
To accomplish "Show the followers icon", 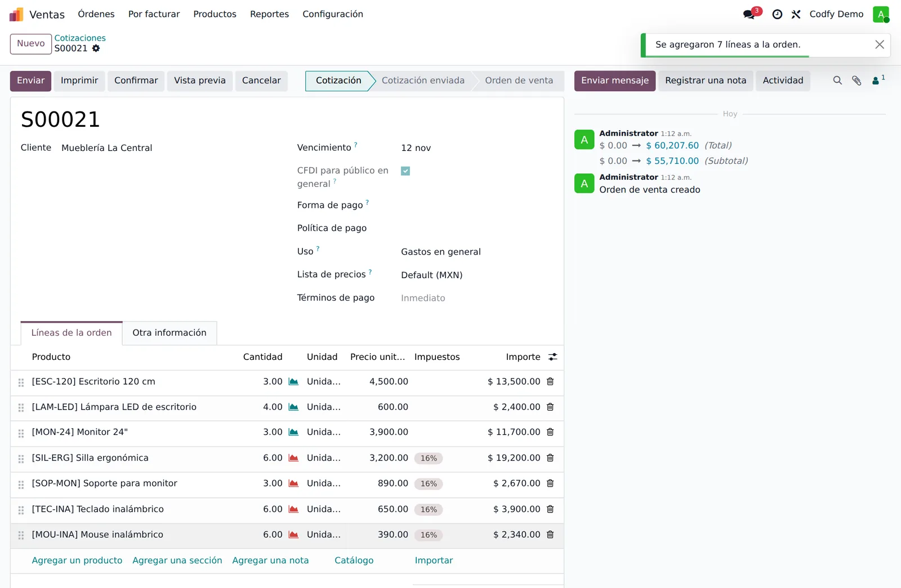I will point(878,80).
